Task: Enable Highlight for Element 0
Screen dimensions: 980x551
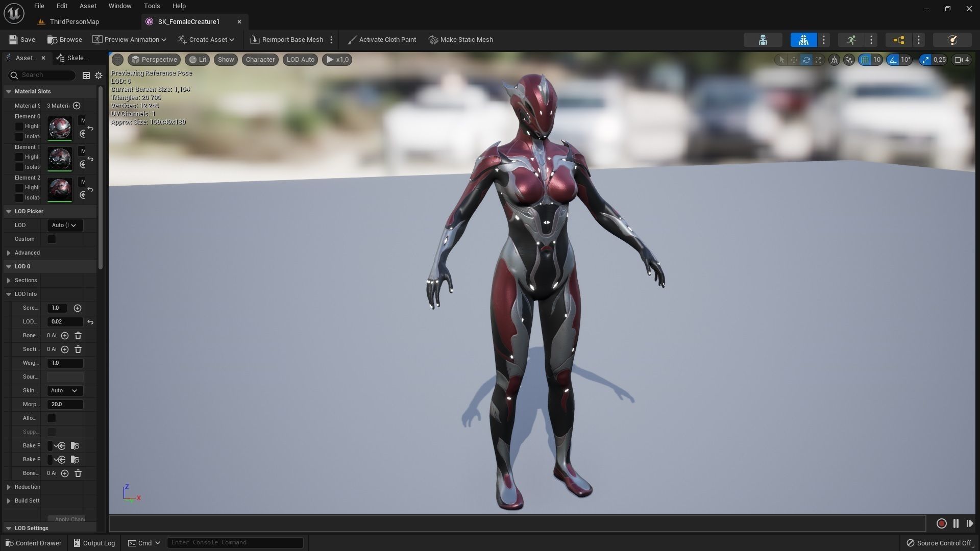Action: 19,127
